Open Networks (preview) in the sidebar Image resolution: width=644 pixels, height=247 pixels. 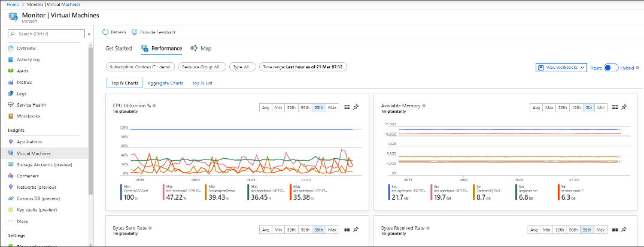(36, 187)
